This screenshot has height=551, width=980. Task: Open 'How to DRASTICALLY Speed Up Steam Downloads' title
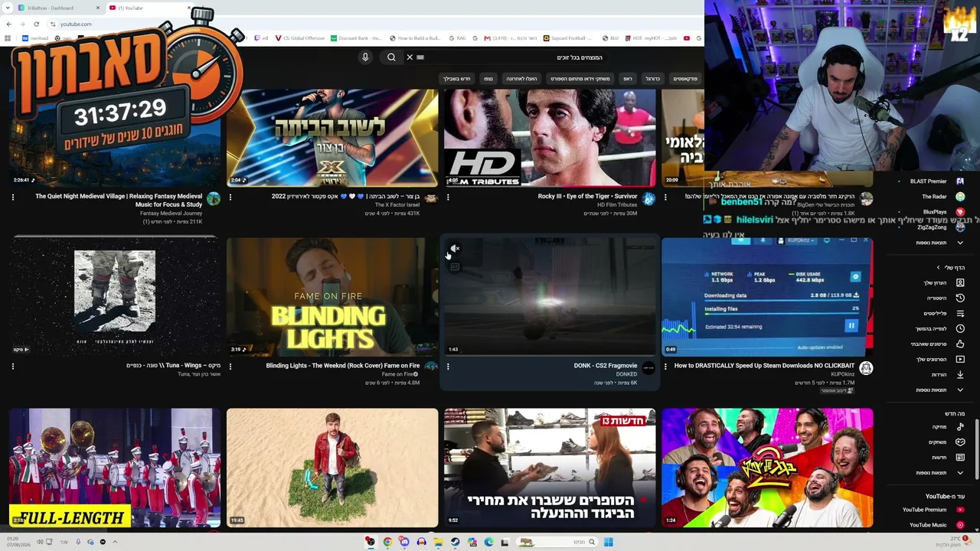click(x=764, y=366)
